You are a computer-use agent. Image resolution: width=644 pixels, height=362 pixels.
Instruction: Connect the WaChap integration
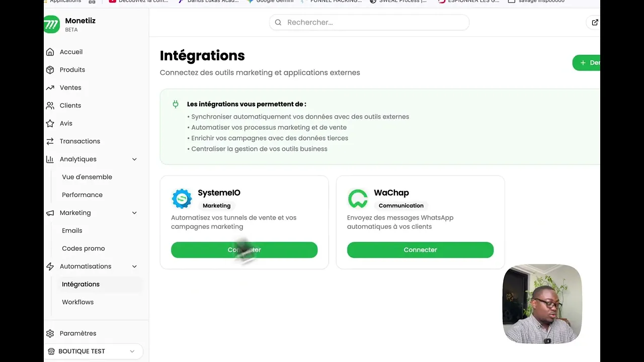(420, 250)
